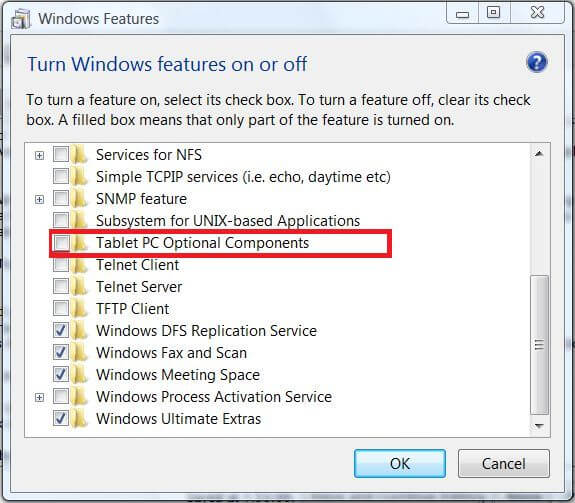Click the scrollbar up arrow
The width and height of the screenshot is (575, 503).
click(539, 154)
